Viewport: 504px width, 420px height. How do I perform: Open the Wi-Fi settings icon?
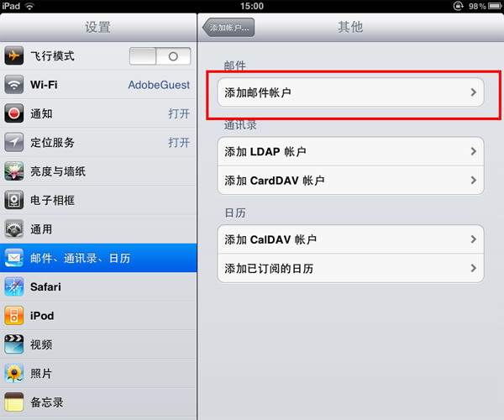[x=13, y=85]
